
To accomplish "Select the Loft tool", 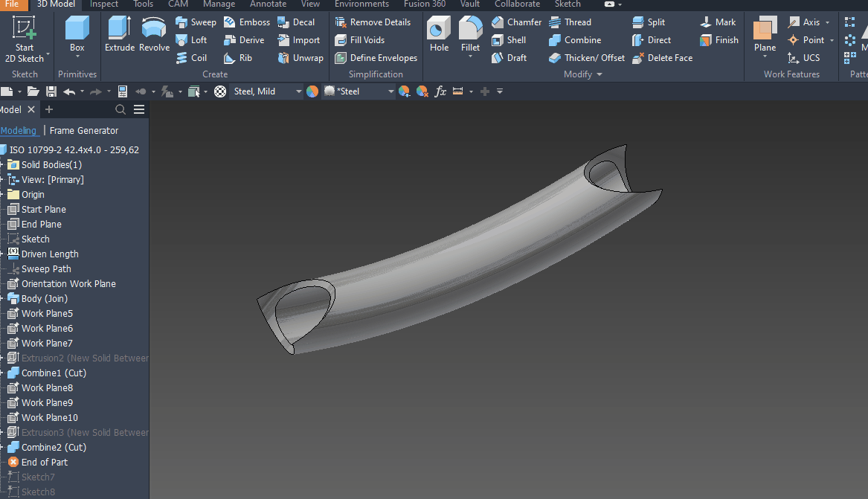I will point(193,39).
